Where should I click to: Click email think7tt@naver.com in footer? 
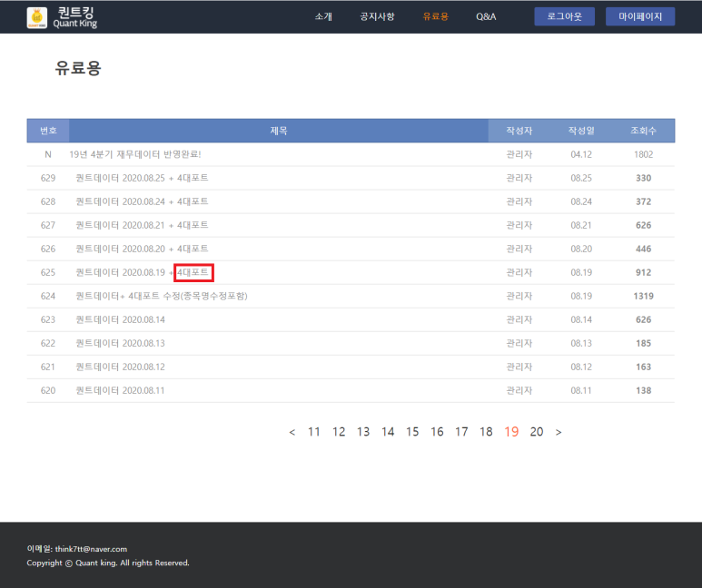tap(91, 549)
